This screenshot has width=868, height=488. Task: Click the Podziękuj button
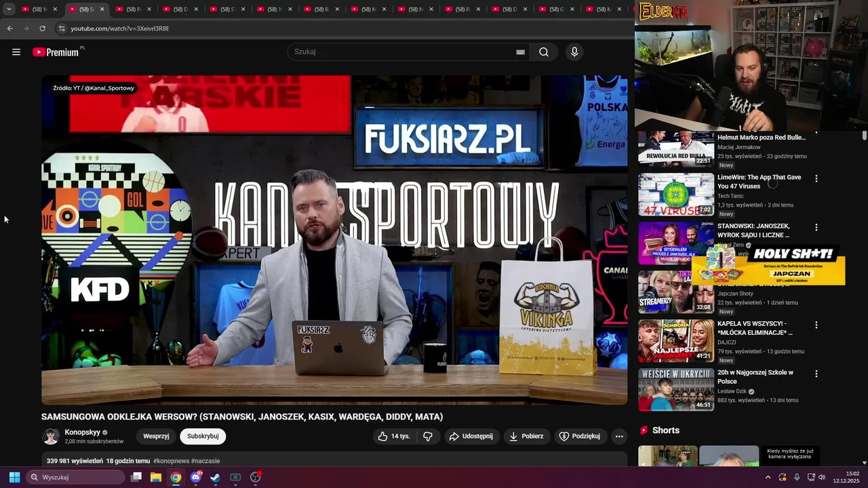(580, 436)
